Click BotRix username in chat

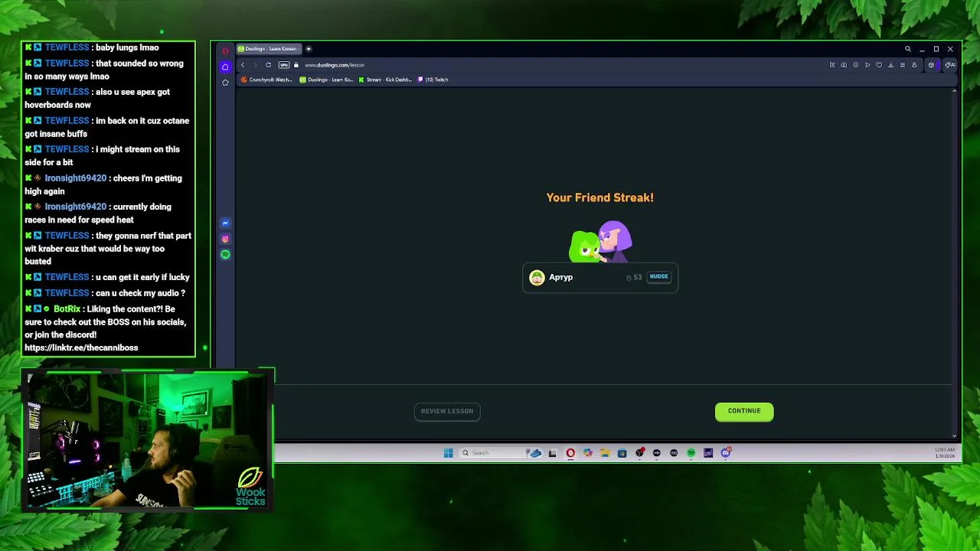coord(67,309)
